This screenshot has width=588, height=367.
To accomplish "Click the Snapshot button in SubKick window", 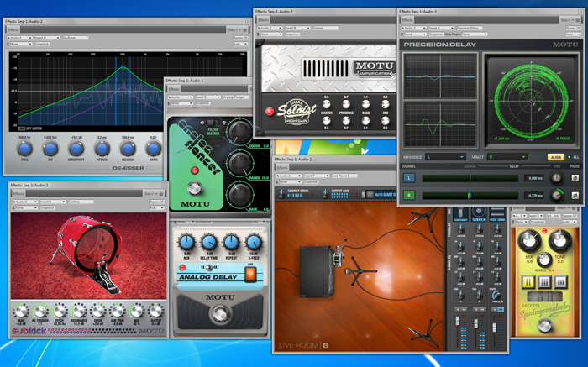I will point(47,207).
